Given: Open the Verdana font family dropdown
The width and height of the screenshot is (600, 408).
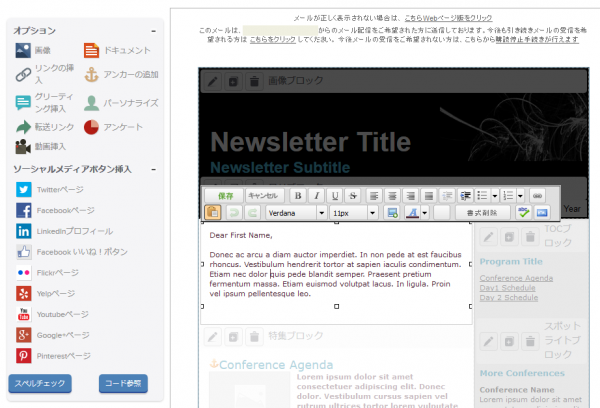Looking at the screenshot, I should coord(296,213).
